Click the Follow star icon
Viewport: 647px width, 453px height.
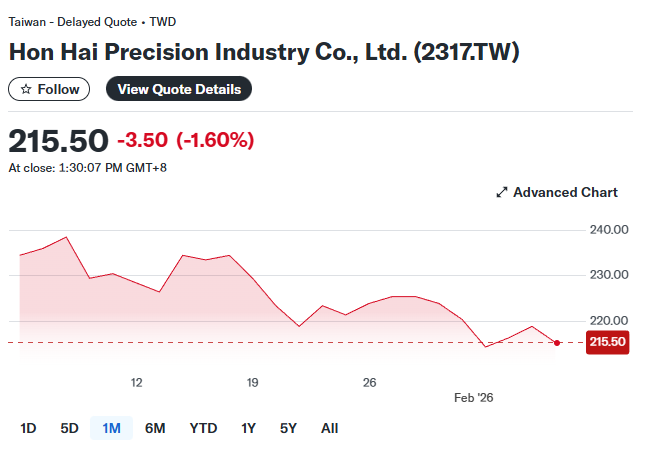pyautogui.click(x=26, y=89)
